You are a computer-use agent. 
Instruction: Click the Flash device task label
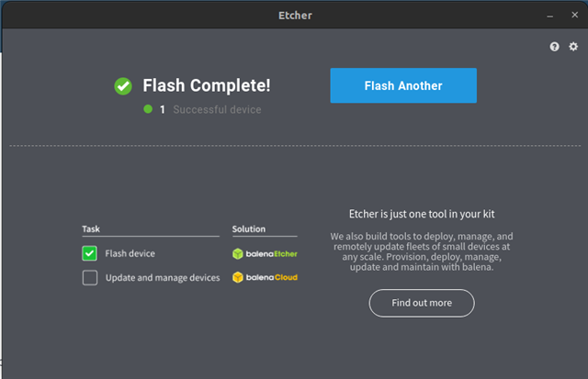pyautogui.click(x=130, y=253)
